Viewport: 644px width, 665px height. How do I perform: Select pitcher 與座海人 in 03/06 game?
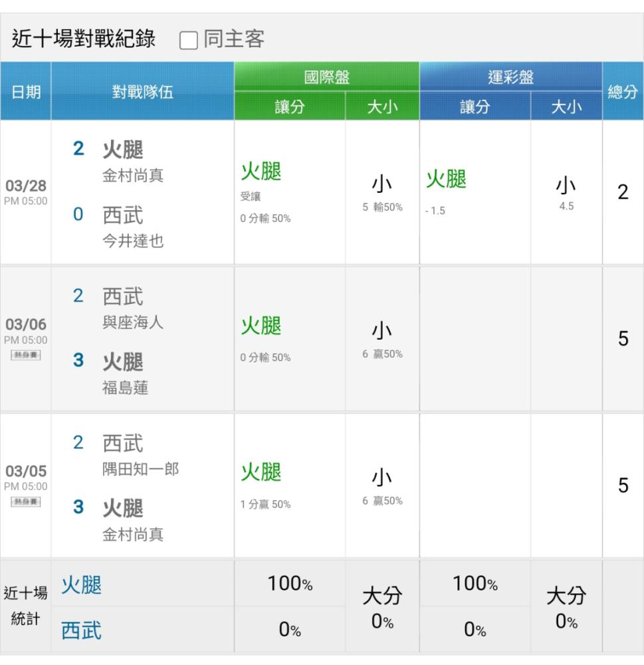pyautogui.click(x=133, y=323)
